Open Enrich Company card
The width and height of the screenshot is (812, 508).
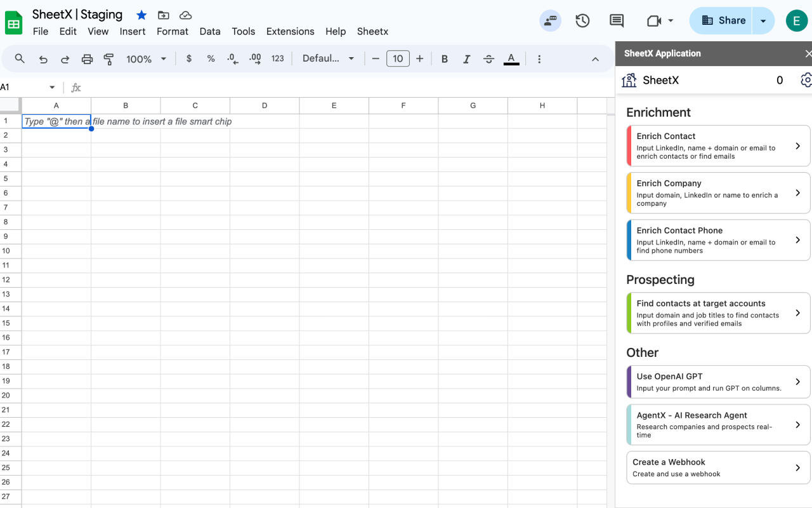(718, 193)
